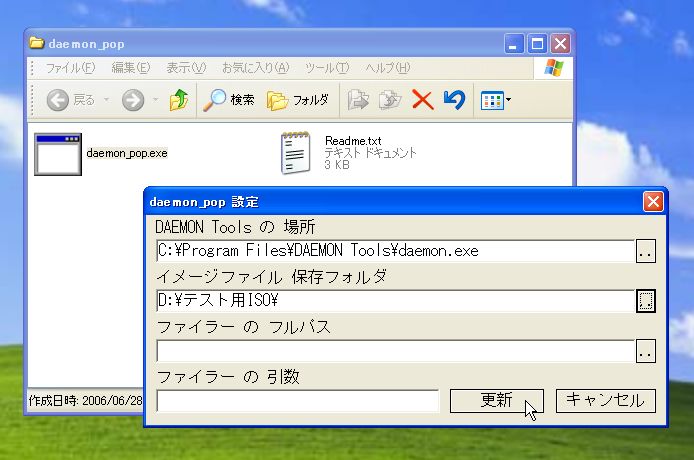
Task: Click the move-to-folder toolbar icon
Action: pyautogui.click(x=358, y=100)
